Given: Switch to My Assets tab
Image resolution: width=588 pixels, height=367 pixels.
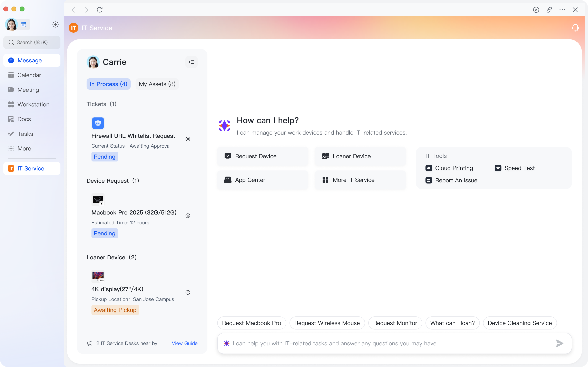Looking at the screenshot, I should tap(157, 84).
